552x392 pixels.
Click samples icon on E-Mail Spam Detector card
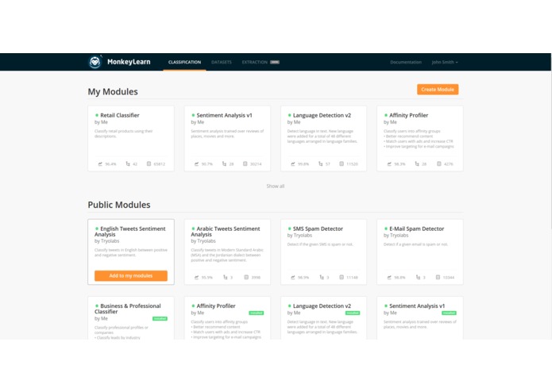[438, 278]
